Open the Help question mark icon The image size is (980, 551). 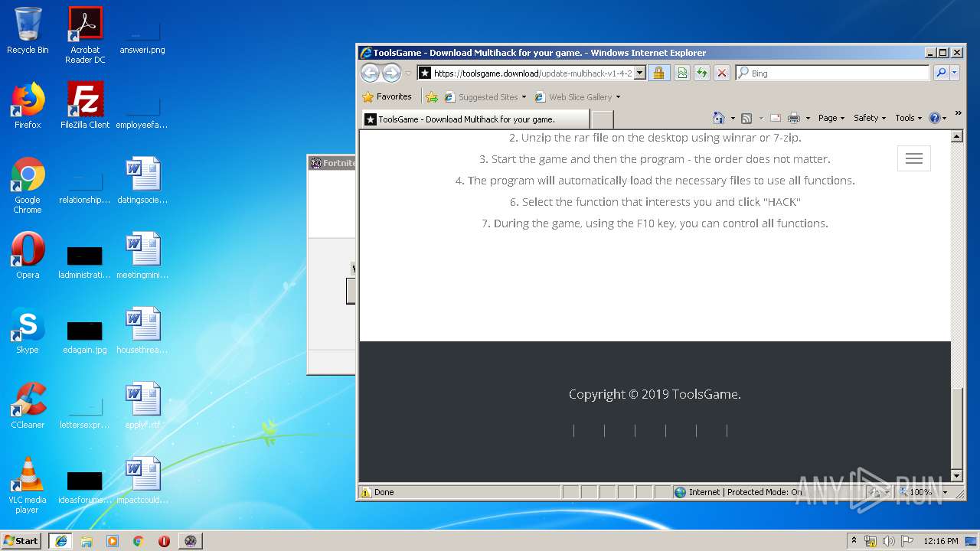click(x=934, y=118)
